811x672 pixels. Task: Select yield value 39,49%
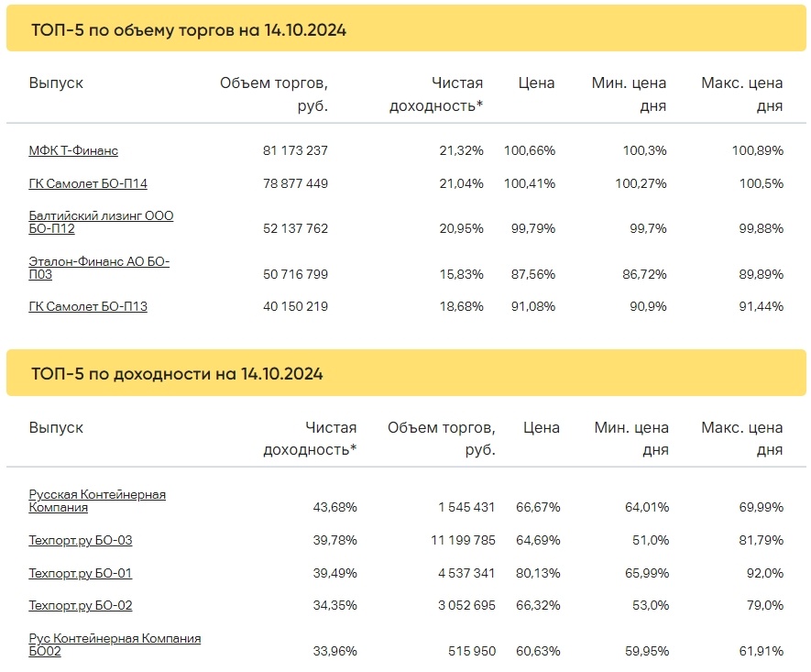coord(334,574)
